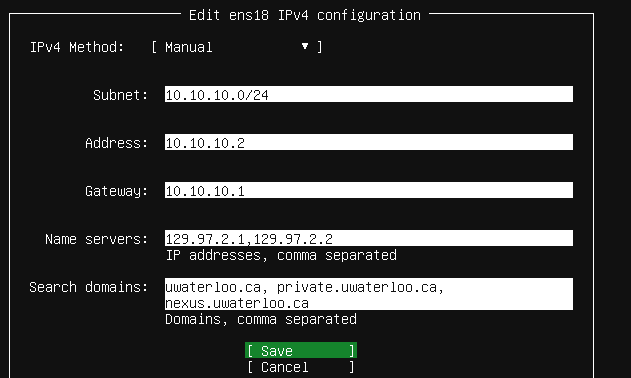The image size is (631, 378).
Task: Click the "Gateway:" label
Action: click(x=116, y=191)
